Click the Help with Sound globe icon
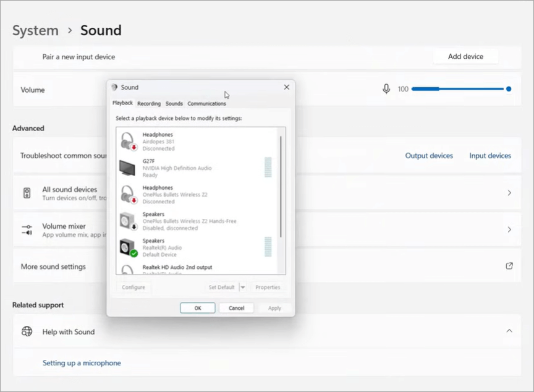 (27, 331)
